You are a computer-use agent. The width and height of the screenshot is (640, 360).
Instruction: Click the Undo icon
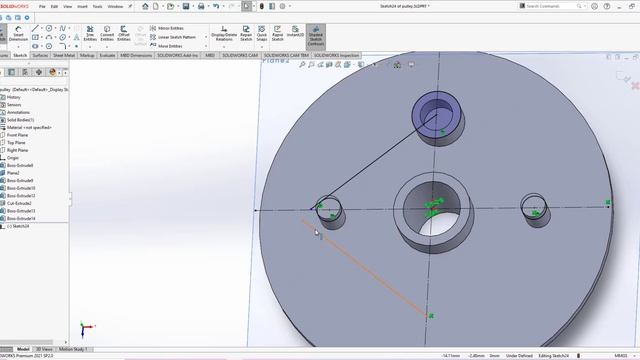pos(216,6)
